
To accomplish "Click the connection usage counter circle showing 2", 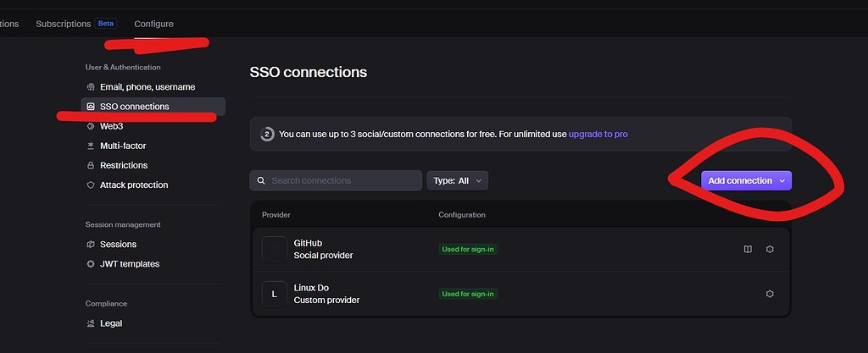I will point(267,134).
